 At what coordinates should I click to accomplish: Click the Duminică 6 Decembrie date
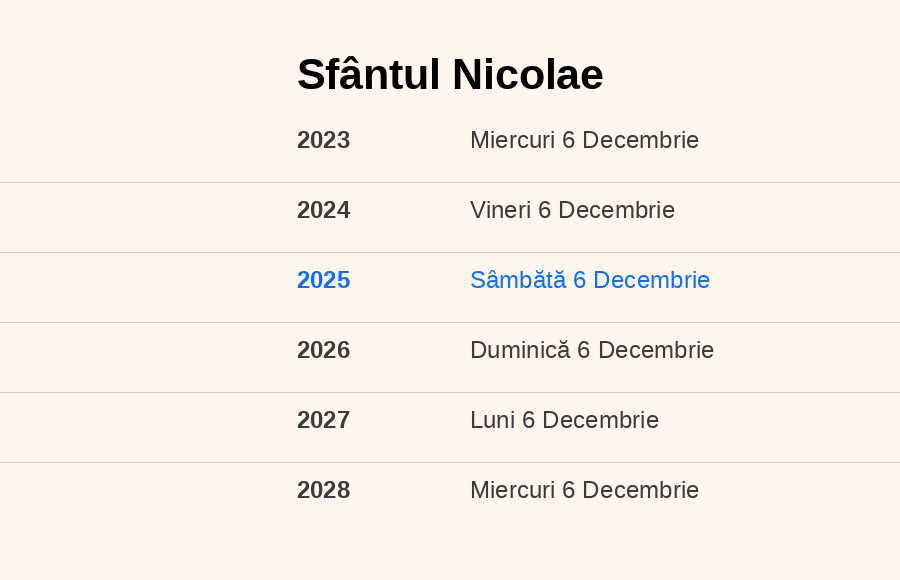592,350
